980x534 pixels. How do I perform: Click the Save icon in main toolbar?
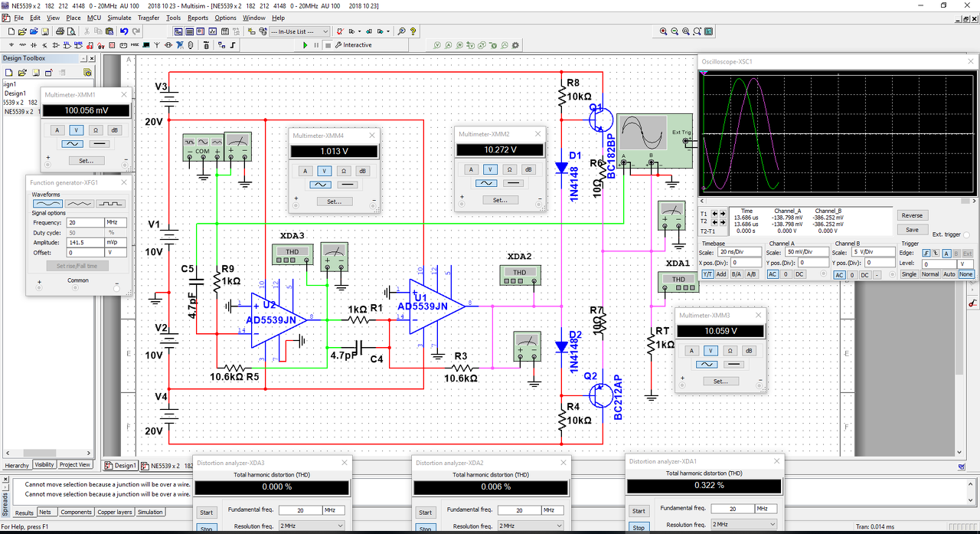(x=46, y=31)
